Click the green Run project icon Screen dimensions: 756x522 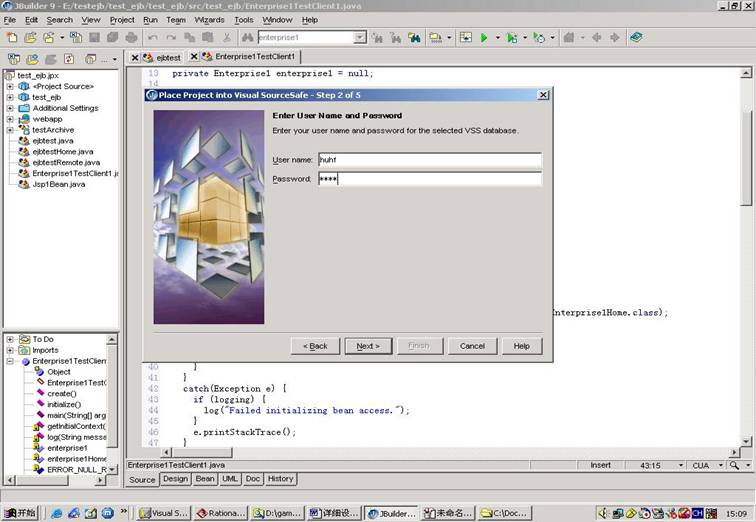click(x=484, y=38)
